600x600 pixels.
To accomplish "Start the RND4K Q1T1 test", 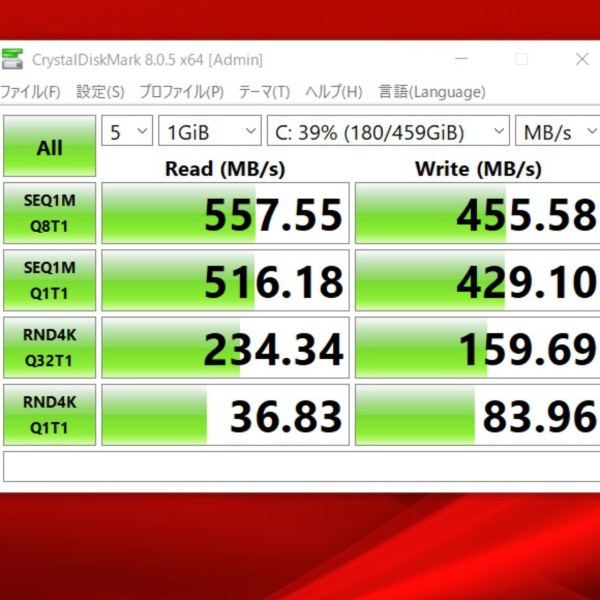I will pyautogui.click(x=49, y=415).
